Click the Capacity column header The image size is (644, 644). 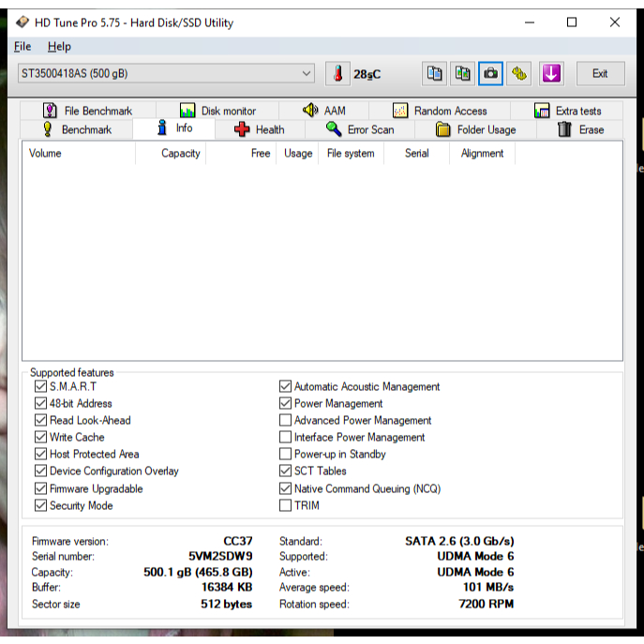pyautogui.click(x=180, y=154)
